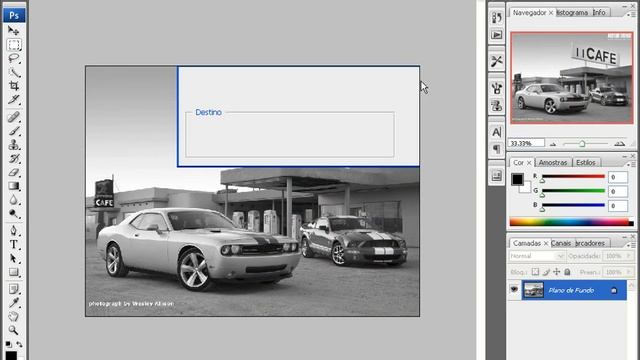Switch to the Histograma tab

click(x=572, y=13)
